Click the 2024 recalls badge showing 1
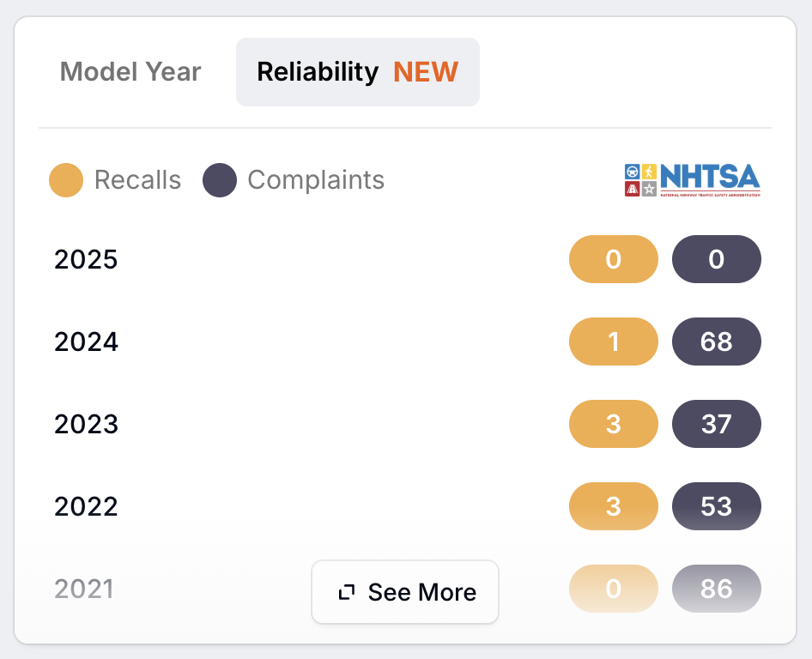The image size is (812, 659). tap(614, 342)
